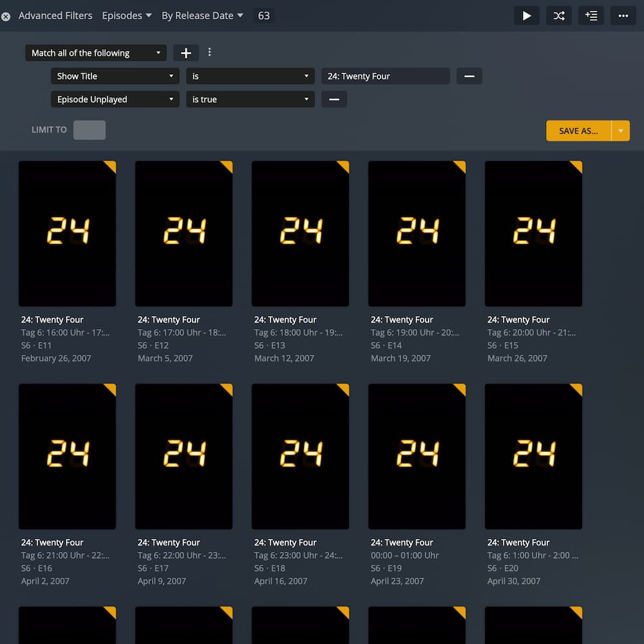Open the Match all of the following dropdown

(96, 53)
